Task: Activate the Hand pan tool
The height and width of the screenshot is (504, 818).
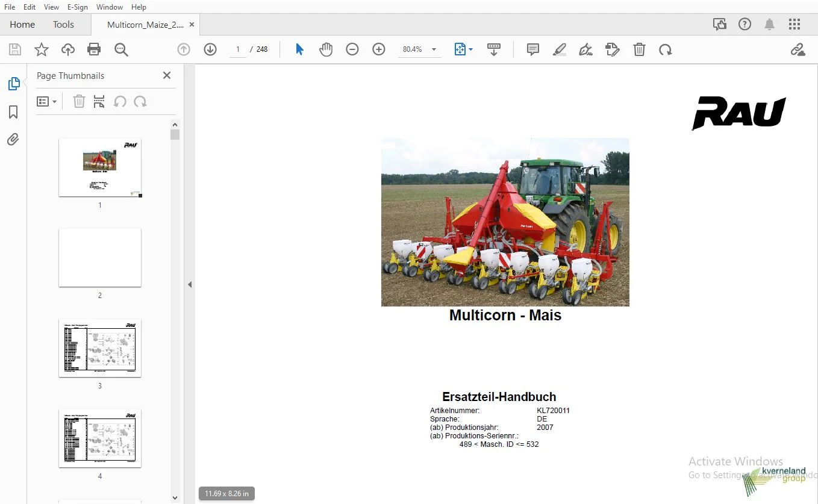Action: 326,49
